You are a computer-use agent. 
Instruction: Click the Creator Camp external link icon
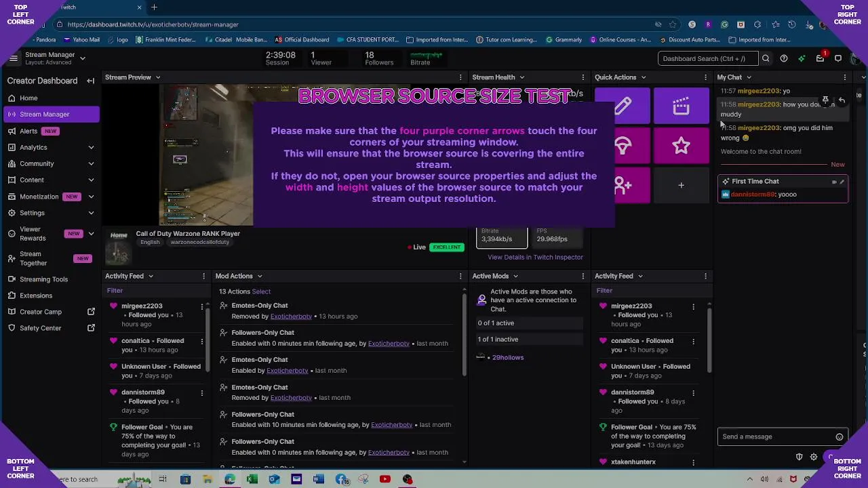coord(91,312)
